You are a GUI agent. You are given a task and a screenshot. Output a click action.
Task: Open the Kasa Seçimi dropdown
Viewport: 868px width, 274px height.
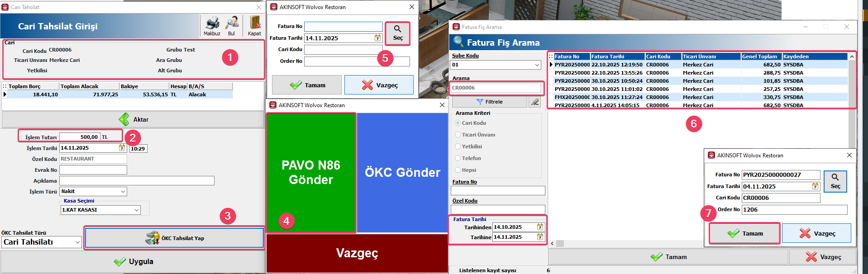pyautogui.click(x=137, y=210)
